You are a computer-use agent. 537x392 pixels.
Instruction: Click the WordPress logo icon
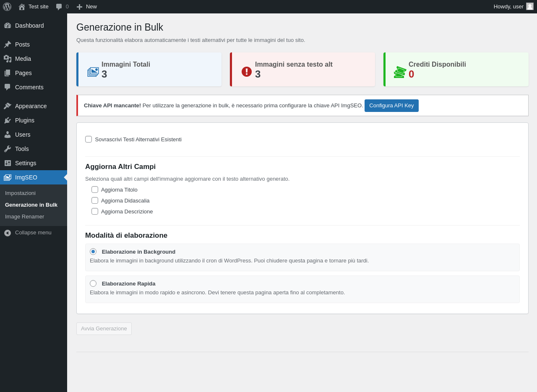tap(7, 7)
